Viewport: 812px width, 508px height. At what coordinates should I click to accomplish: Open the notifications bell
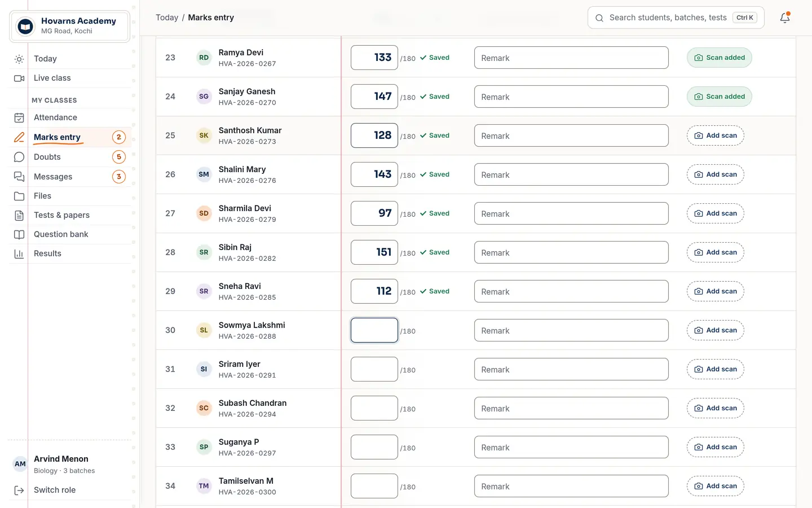[x=785, y=17]
